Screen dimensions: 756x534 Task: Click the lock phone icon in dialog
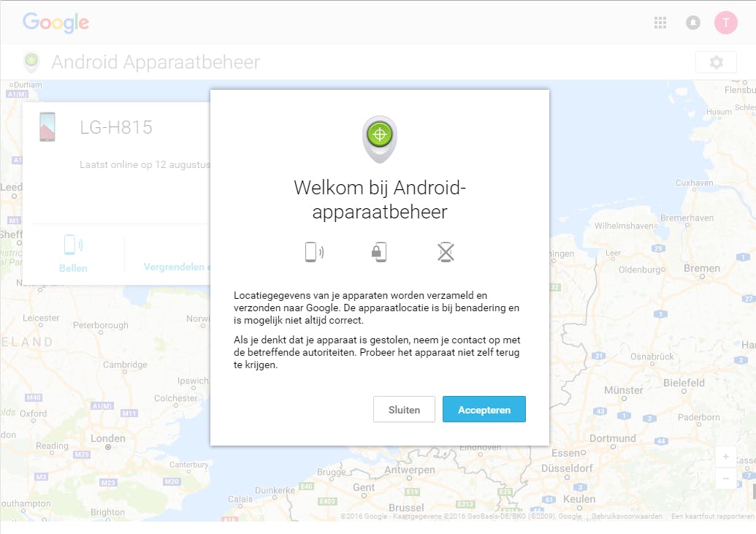click(379, 252)
